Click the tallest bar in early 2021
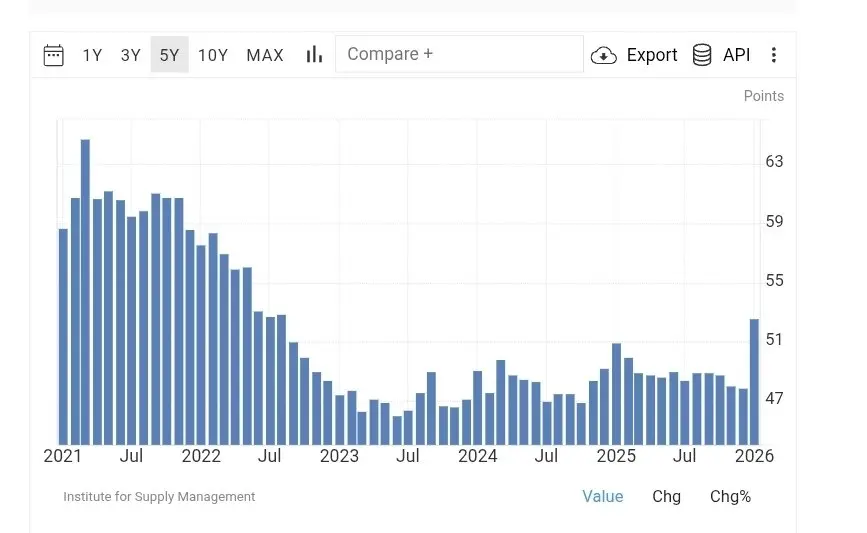 point(85,292)
